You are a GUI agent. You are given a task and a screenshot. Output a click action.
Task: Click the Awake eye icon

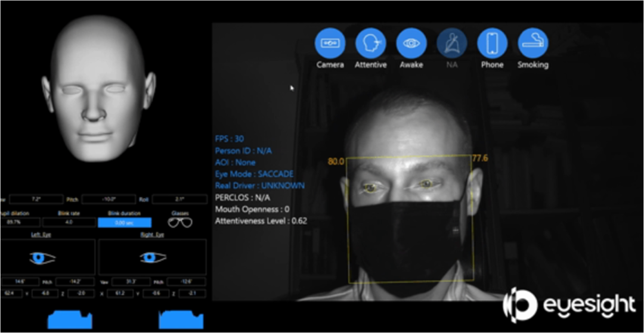(411, 43)
